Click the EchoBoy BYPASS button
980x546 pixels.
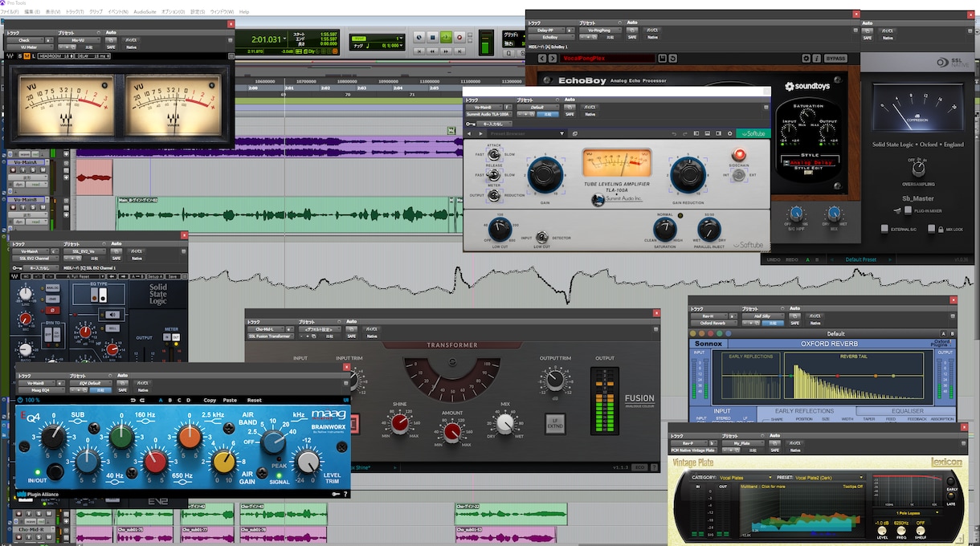(x=836, y=59)
